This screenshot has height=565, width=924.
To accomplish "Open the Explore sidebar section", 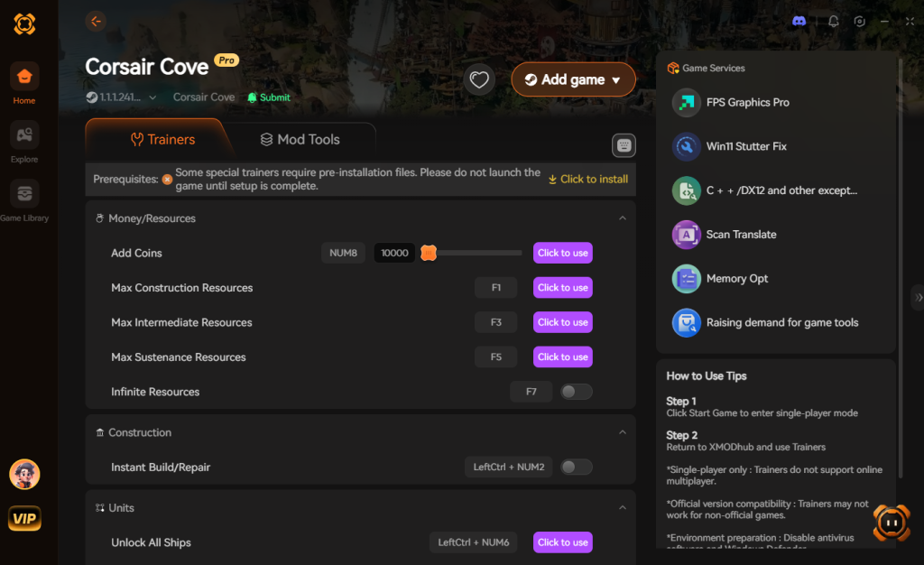I will point(24,142).
